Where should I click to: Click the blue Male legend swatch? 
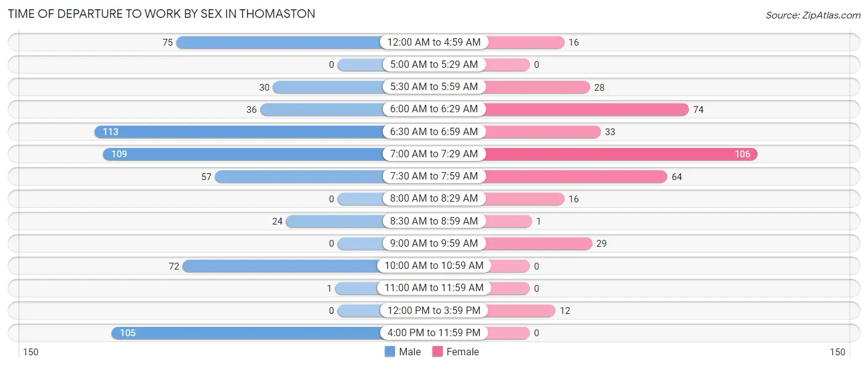click(x=390, y=352)
